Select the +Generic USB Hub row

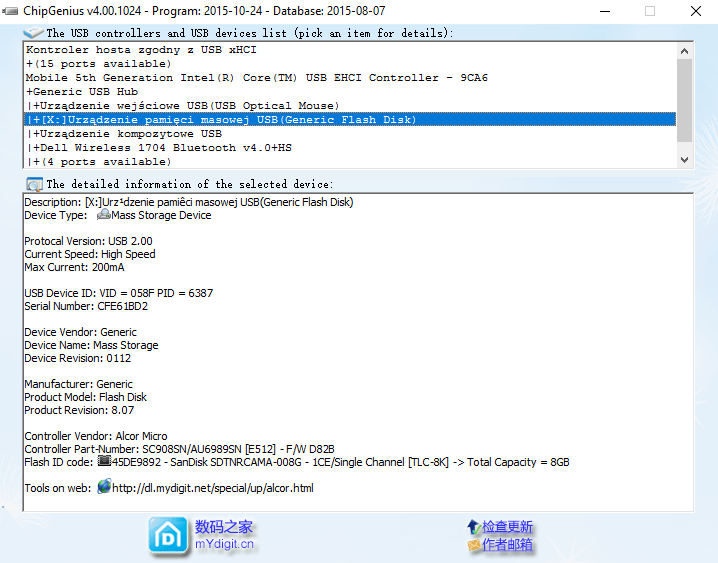click(x=350, y=92)
